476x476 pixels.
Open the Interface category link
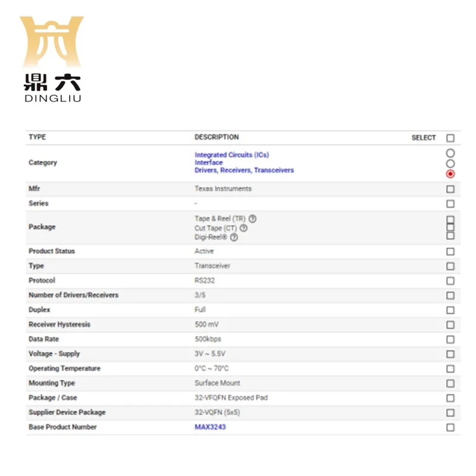coord(209,162)
